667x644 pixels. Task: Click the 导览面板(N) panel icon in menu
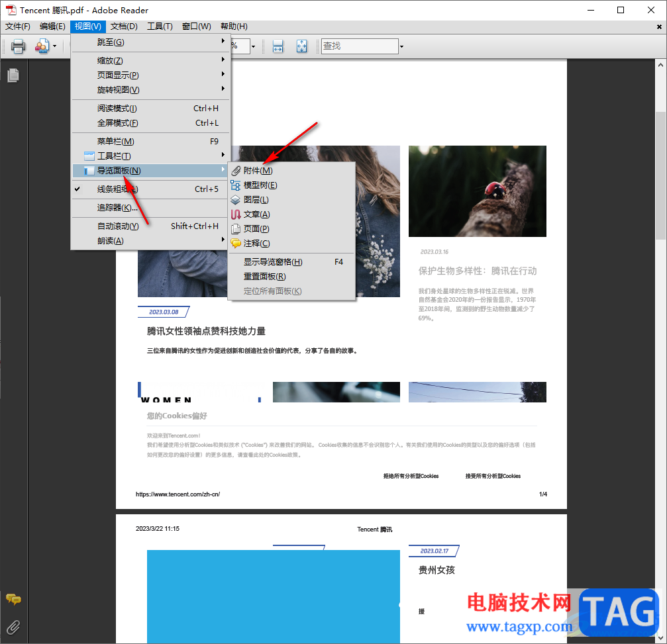click(89, 171)
